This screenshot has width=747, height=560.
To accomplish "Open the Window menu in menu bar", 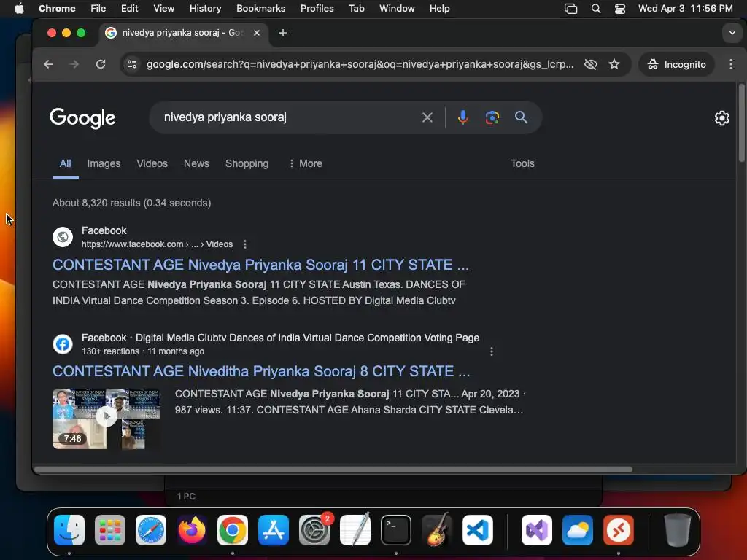I will [397, 9].
